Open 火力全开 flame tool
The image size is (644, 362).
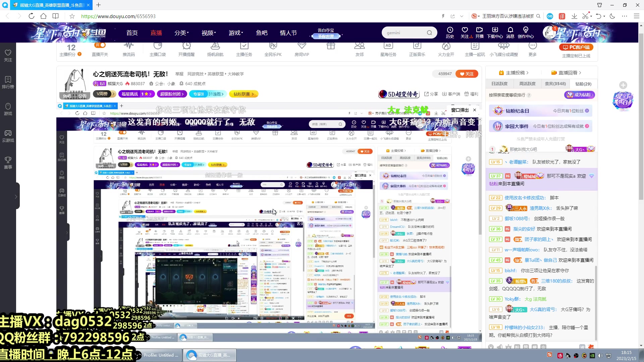click(446, 49)
